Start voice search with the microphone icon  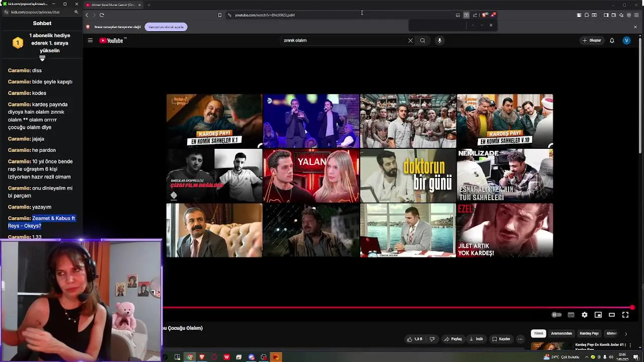click(439, 40)
